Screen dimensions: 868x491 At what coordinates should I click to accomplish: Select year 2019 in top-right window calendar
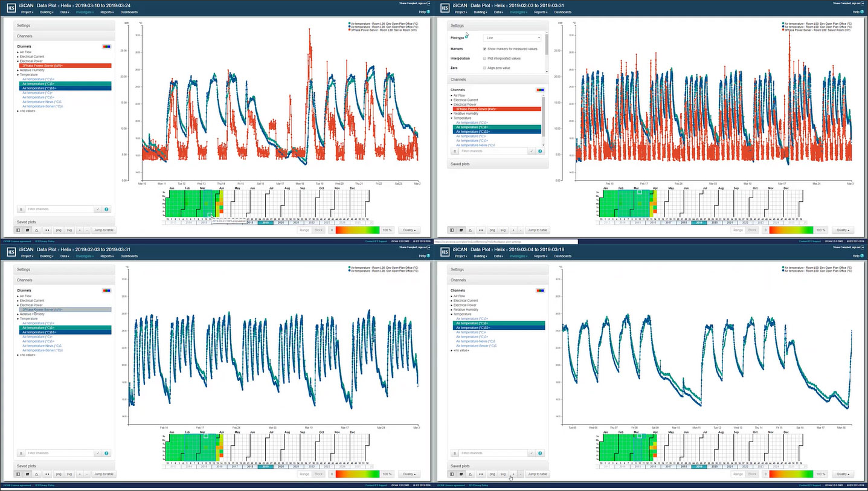pyautogui.click(x=699, y=222)
